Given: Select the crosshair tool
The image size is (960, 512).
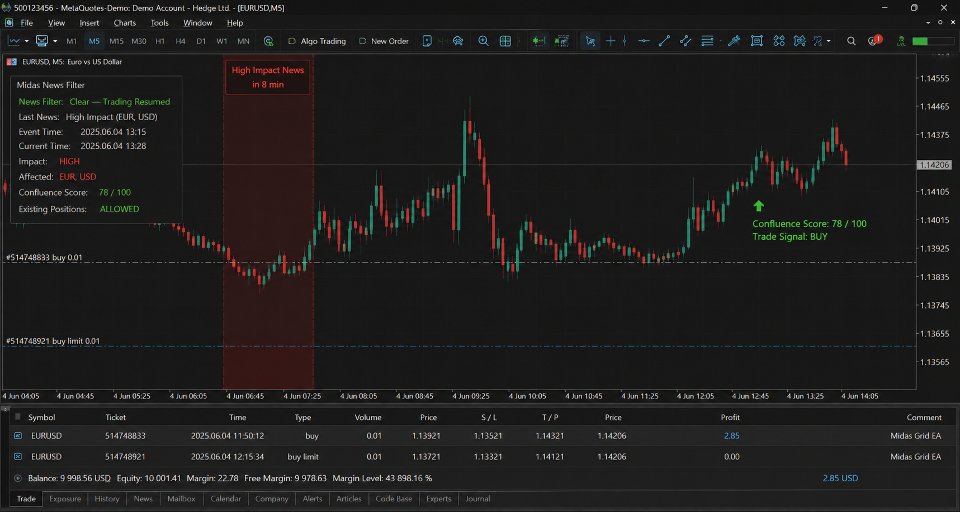Looking at the screenshot, I should [610, 41].
